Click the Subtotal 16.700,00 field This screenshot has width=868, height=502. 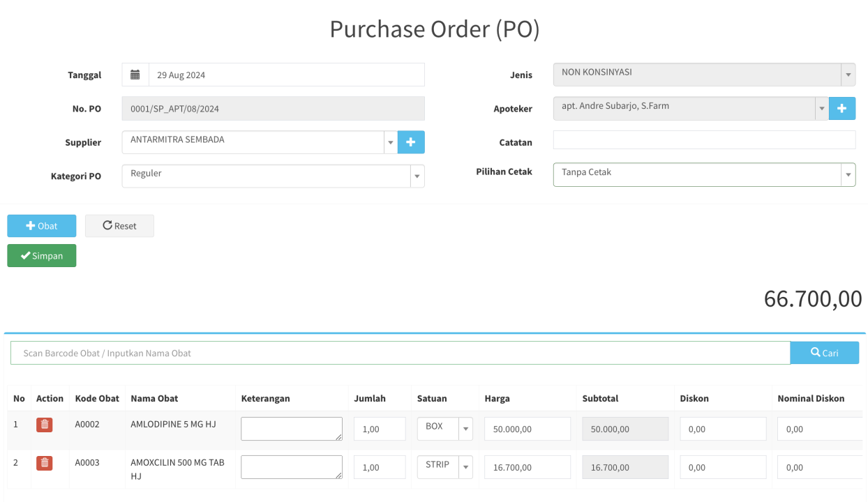pyautogui.click(x=625, y=467)
